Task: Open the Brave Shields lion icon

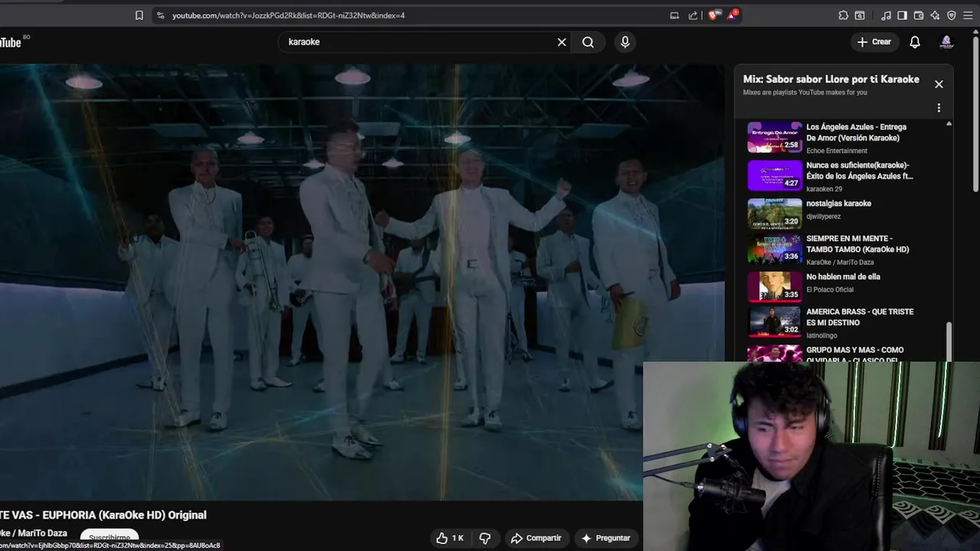Action: [x=714, y=15]
